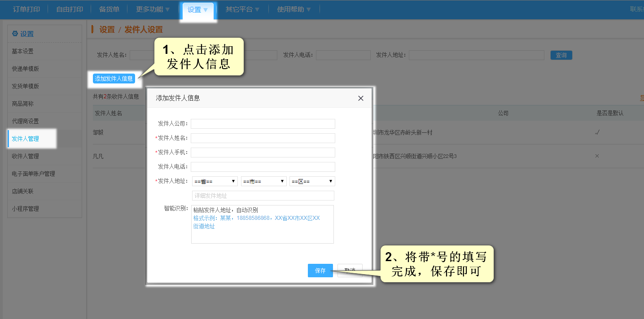Viewport: 644px width, 319px height.
Task: Click the 添加发件人信息 button
Action: click(114, 79)
